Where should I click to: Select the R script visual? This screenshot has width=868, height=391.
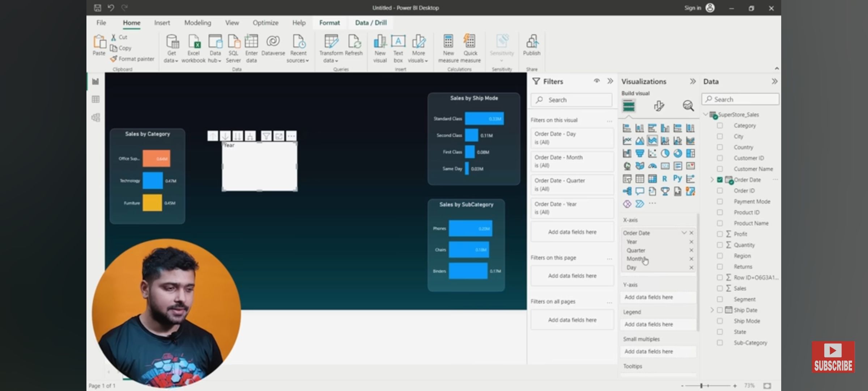[x=665, y=178]
